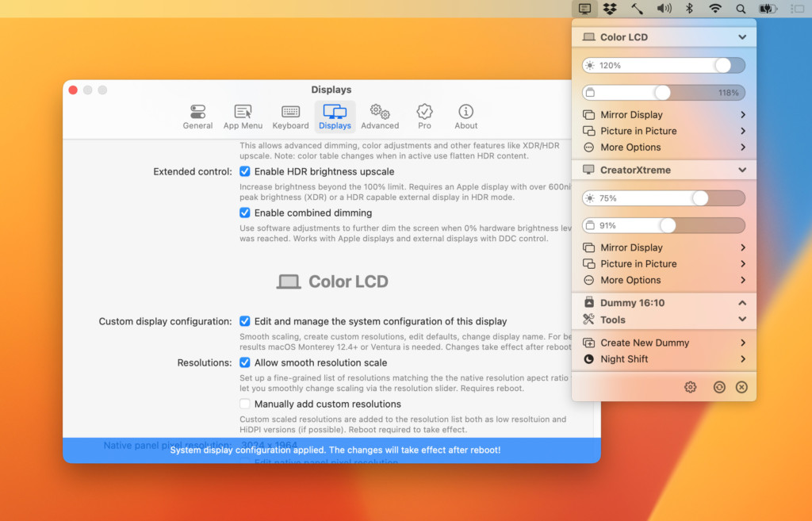This screenshot has width=812, height=521.
Task: Open More Options under Color LCD
Action: click(664, 147)
